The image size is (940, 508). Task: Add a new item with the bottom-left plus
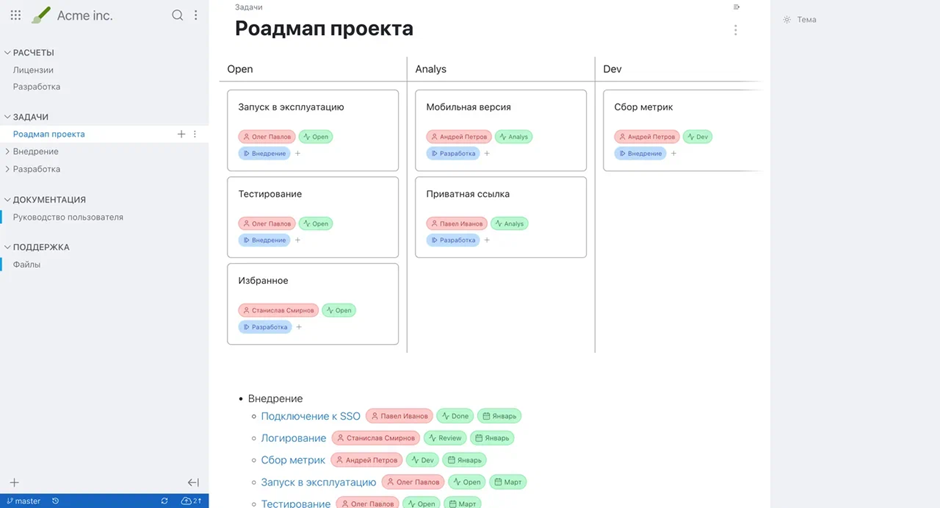tap(14, 482)
